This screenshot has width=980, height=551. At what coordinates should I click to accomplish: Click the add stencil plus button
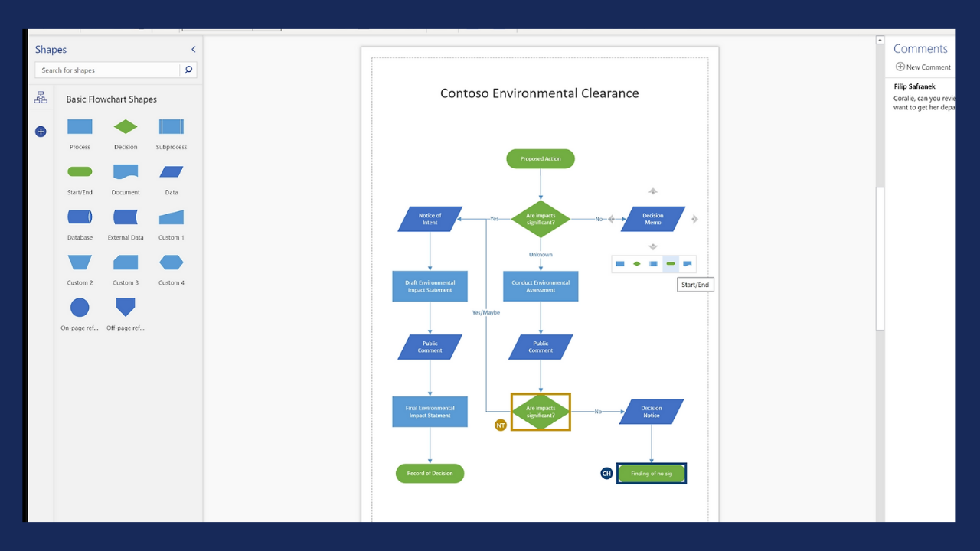point(41,132)
